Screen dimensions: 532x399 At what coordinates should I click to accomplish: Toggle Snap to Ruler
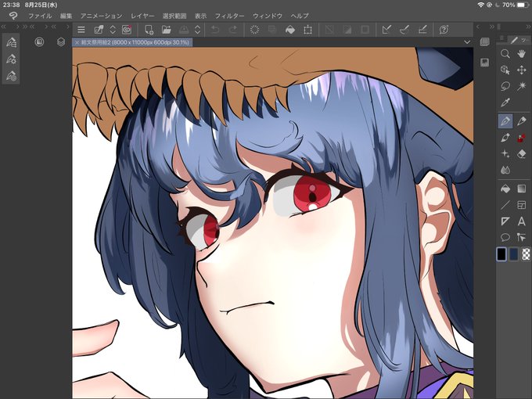click(x=386, y=30)
